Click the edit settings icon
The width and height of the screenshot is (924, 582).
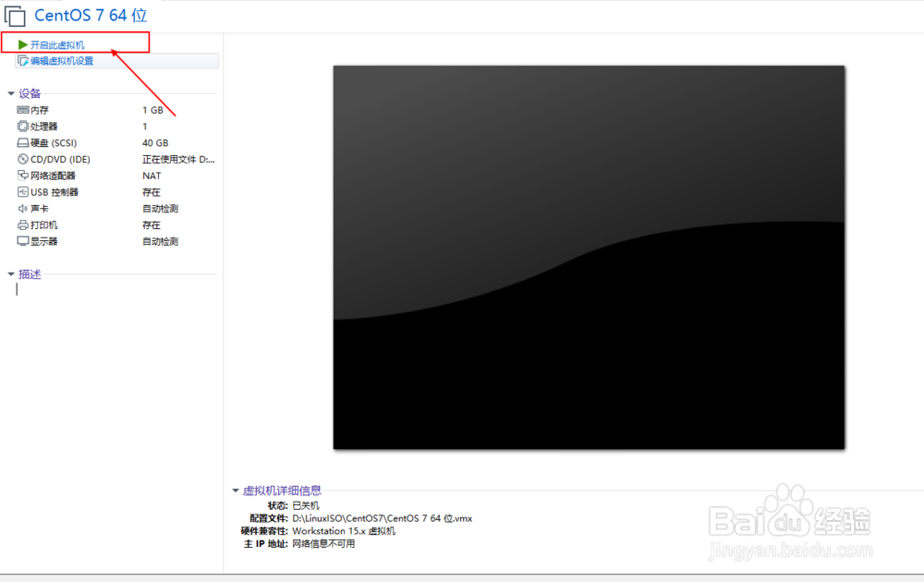pyautogui.click(x=23, y=61)
